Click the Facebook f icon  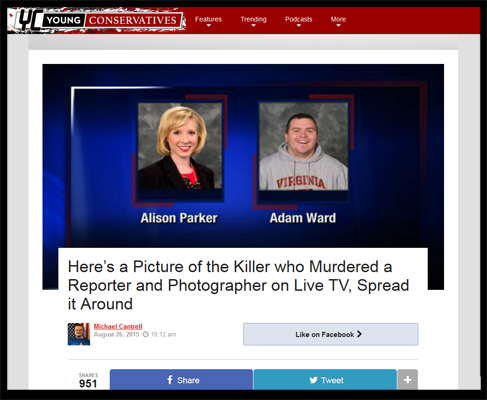click(170, 380)
